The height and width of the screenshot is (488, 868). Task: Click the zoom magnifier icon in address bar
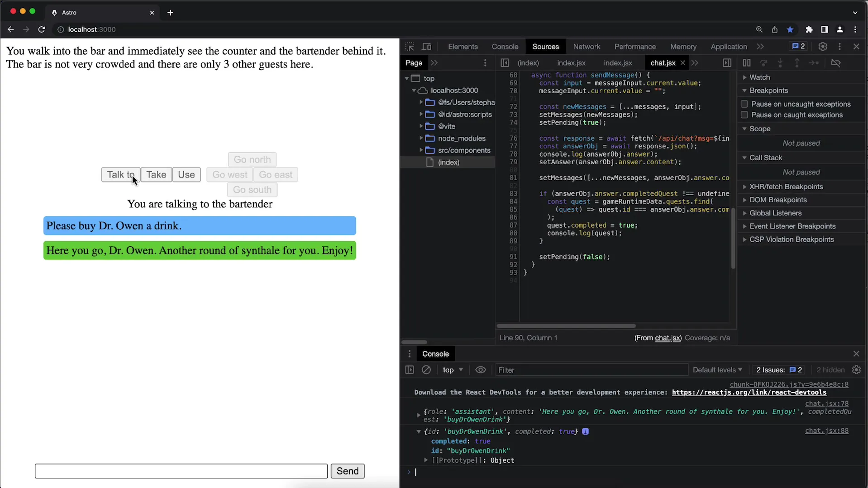(x=759, y=29)
